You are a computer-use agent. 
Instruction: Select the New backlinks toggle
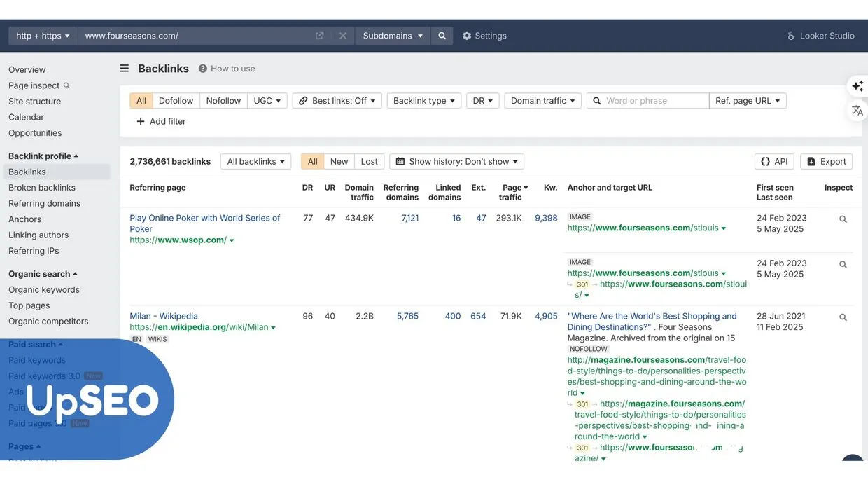pyautogui.click(x=339, y=161)
